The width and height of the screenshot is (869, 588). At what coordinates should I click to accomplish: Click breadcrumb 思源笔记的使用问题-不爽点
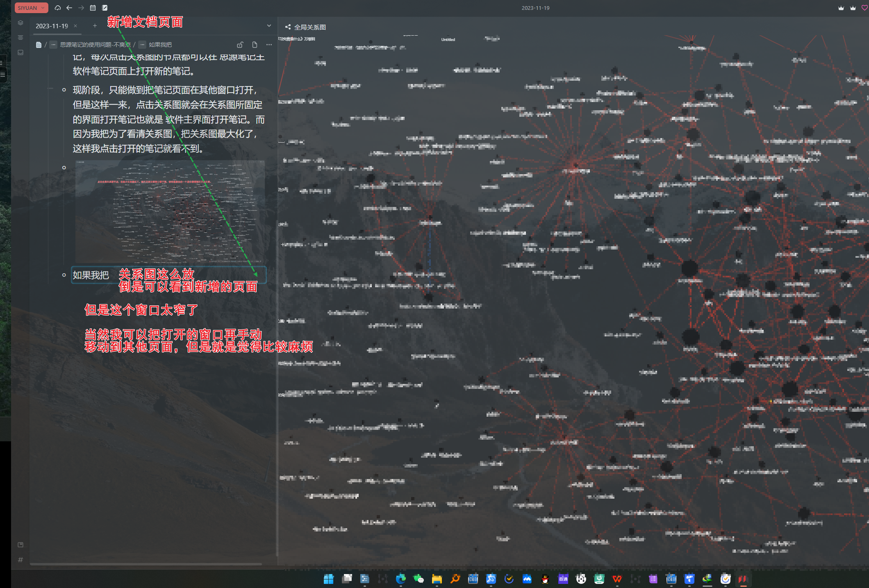click(95, 45)
